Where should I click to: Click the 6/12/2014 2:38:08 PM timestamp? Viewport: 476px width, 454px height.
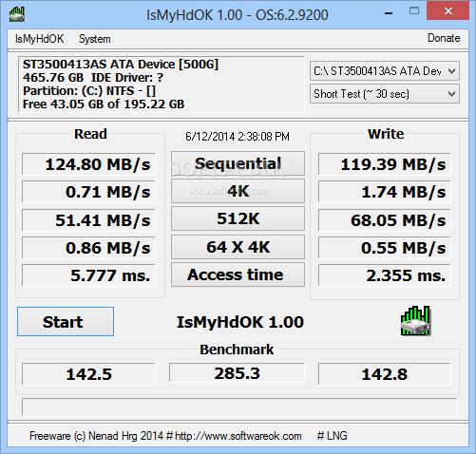tap(238, 137)
